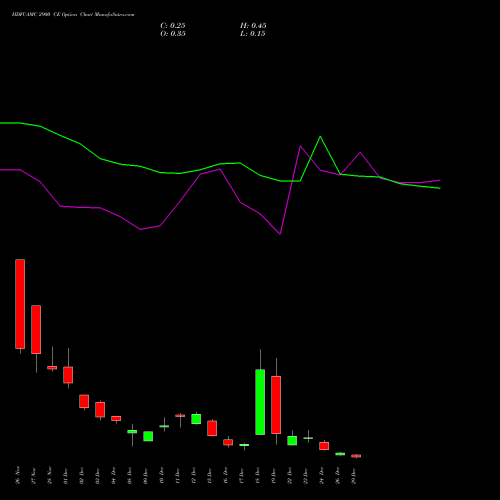Click the green candle for 12 Dec
The height and width of the screenshot is (500, 500).
point(196,419)
